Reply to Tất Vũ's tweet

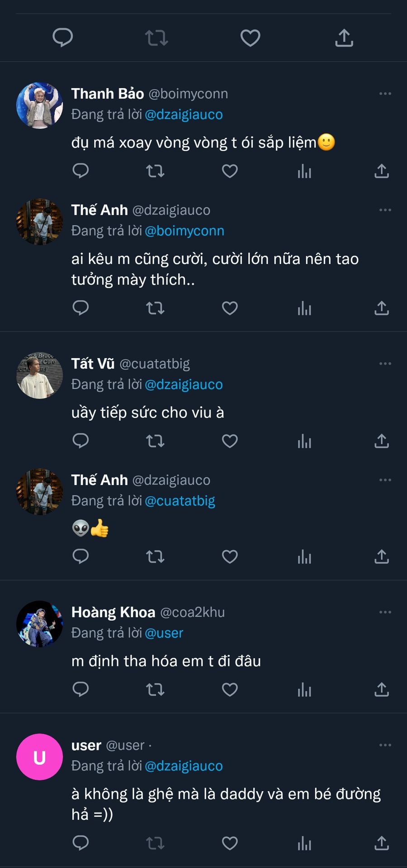point(80,441)
